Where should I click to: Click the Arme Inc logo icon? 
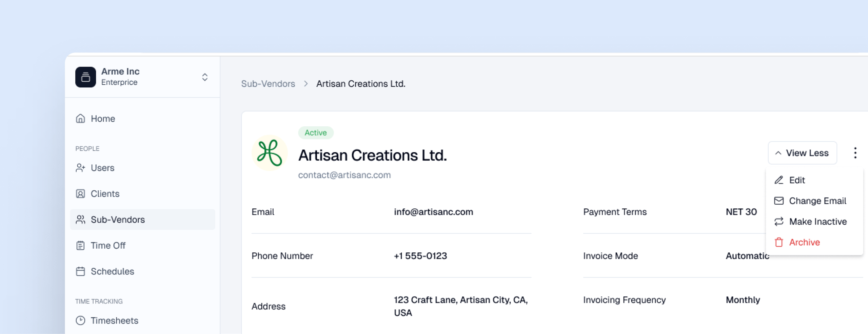point(85,77)
